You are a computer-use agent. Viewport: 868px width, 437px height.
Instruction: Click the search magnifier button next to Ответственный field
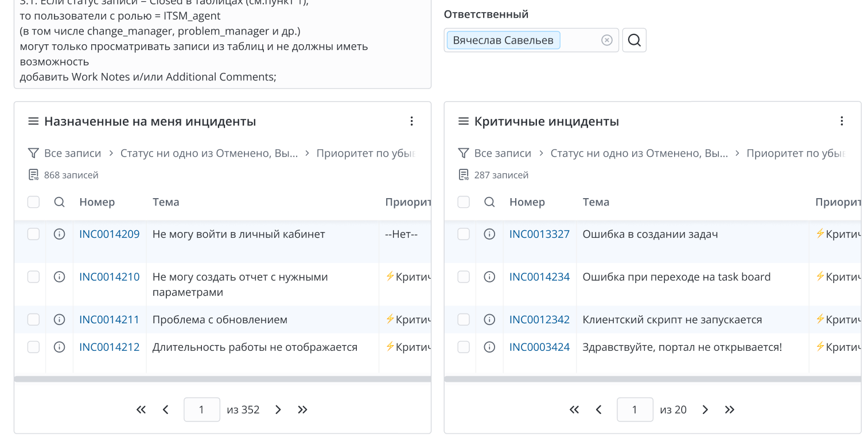pyautogui.click(x=634, y=40)
